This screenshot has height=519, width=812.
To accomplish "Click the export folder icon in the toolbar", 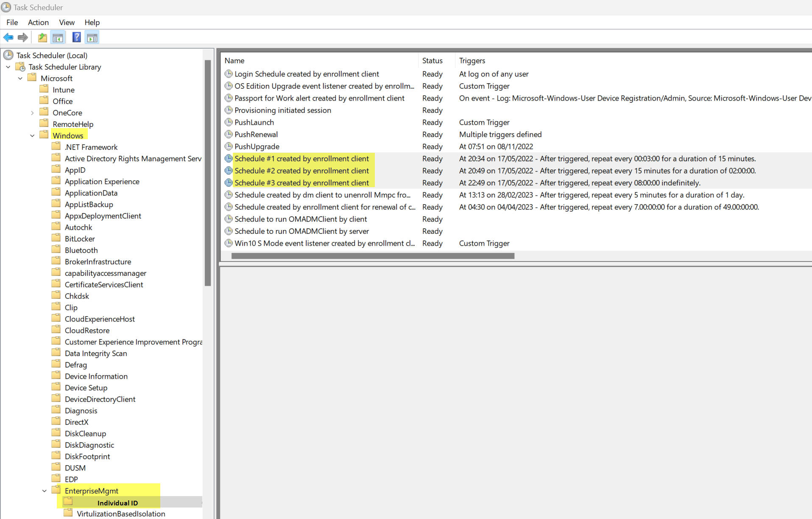I will point(42,37).
